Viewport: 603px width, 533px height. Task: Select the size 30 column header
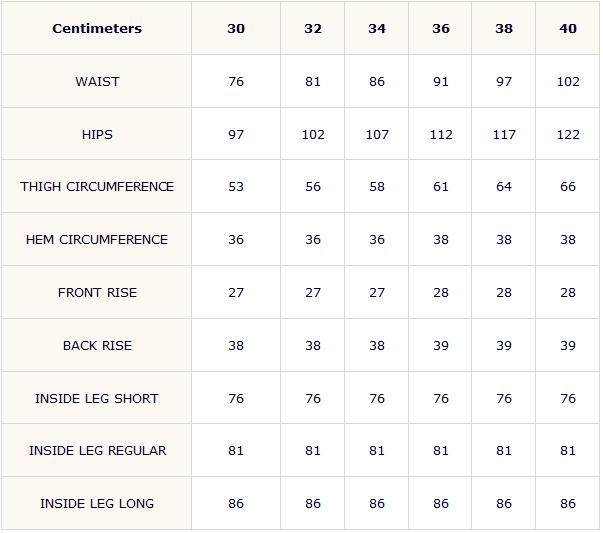(x=236, y=28)
